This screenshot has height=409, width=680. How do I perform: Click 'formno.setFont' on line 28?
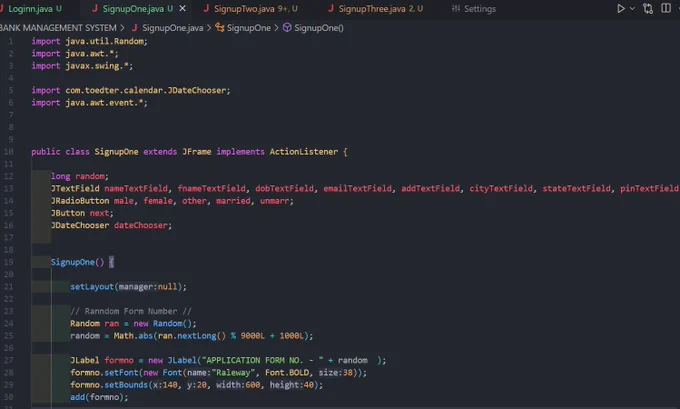click(104, 373)
